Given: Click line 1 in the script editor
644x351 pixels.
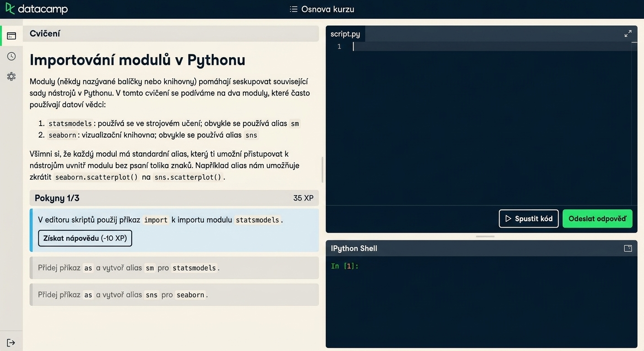Looking at the screenshot, I should (x=492, y=46).
